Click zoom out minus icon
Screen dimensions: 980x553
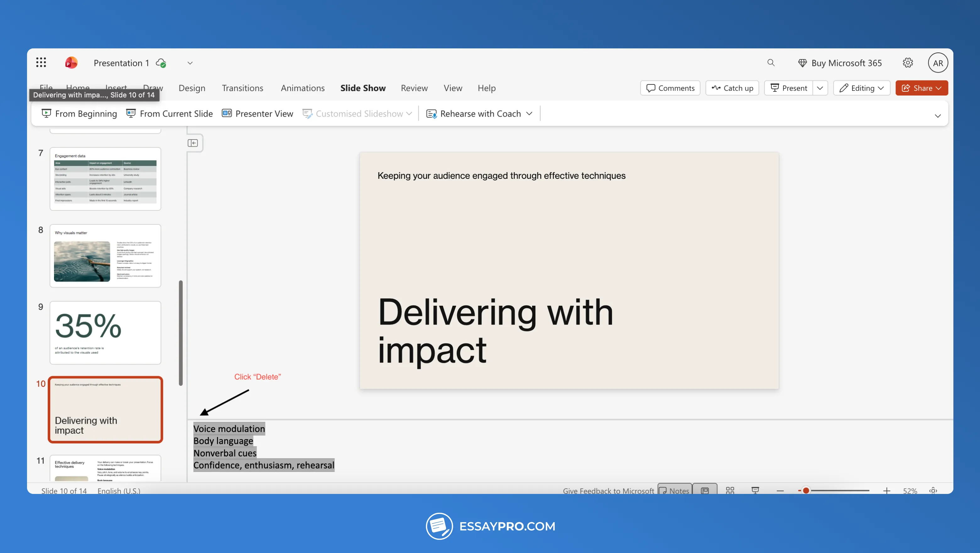[780, 490]
